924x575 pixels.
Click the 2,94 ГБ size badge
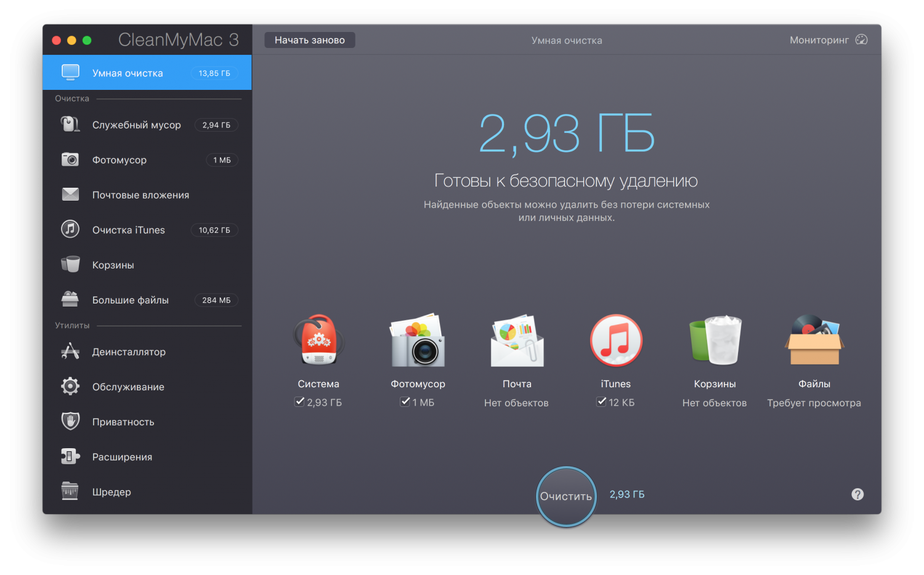[x=216, y=124]
